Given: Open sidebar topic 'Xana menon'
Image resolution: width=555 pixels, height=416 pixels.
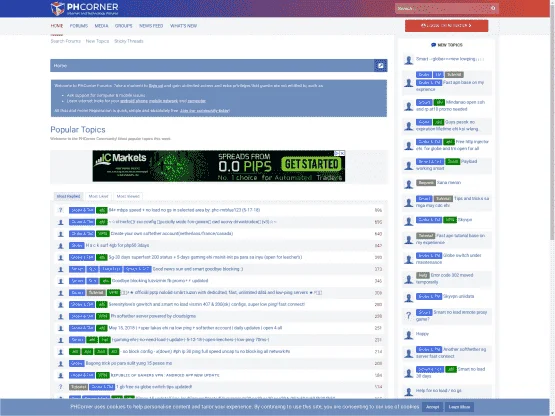Looking at the screenshot, I should pyautogui.click(x=449, y=183).
